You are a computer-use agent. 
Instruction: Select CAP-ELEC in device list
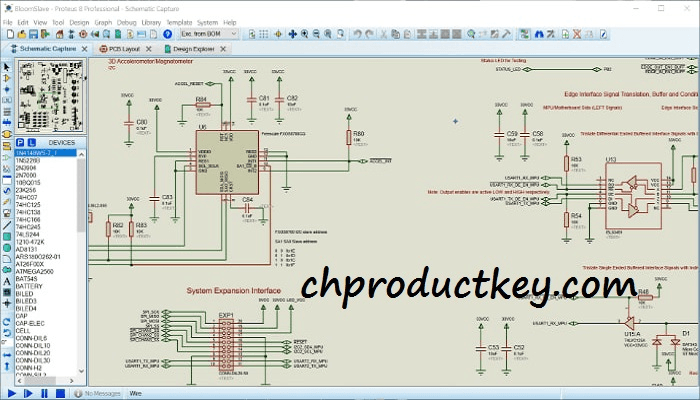[x=30, y=323]
